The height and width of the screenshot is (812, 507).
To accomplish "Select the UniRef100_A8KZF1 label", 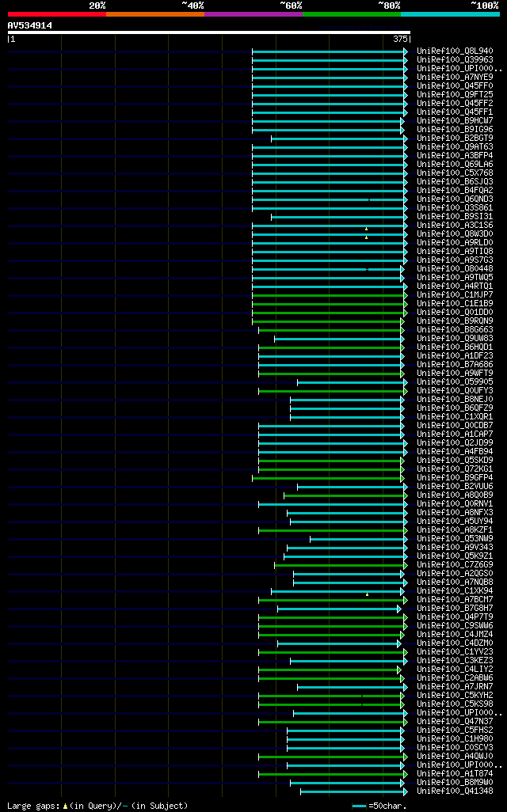I will pos(456,529).
